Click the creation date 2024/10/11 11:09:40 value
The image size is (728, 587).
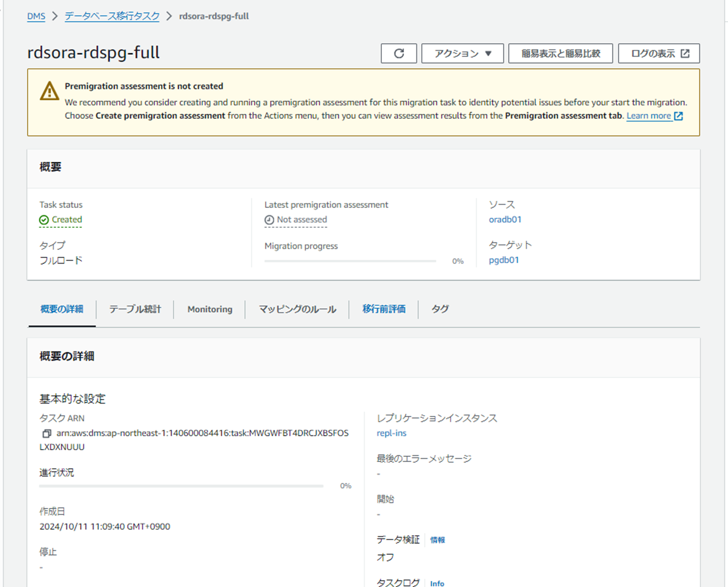click(105, 527)
